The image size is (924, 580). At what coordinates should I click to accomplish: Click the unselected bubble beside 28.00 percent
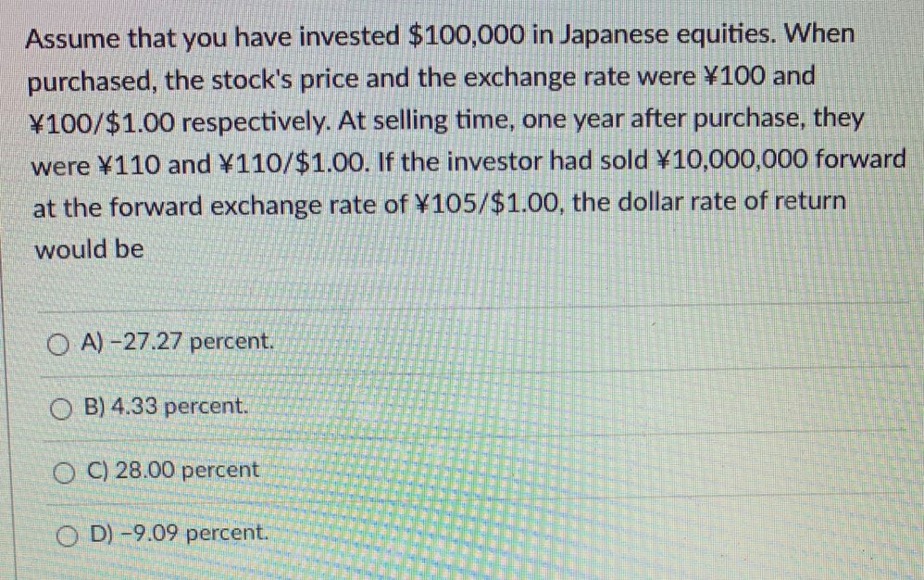pyautogui.click(x=62, y=472)
